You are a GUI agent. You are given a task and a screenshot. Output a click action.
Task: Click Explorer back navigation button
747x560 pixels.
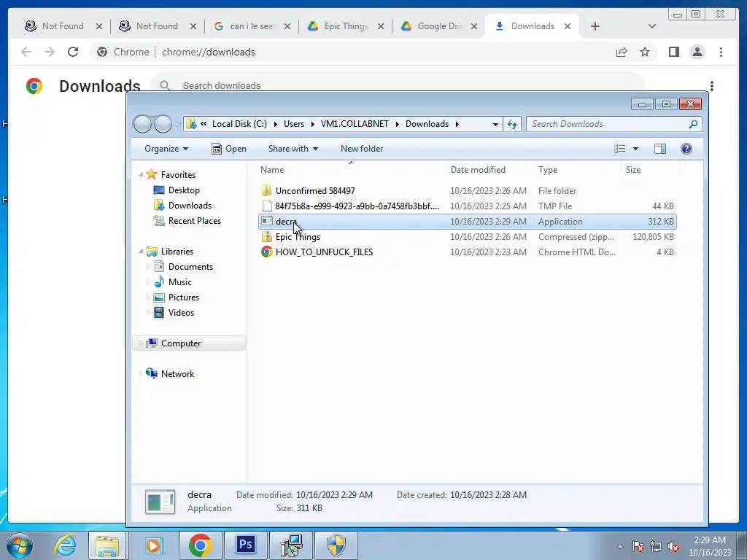click(142, 124)
